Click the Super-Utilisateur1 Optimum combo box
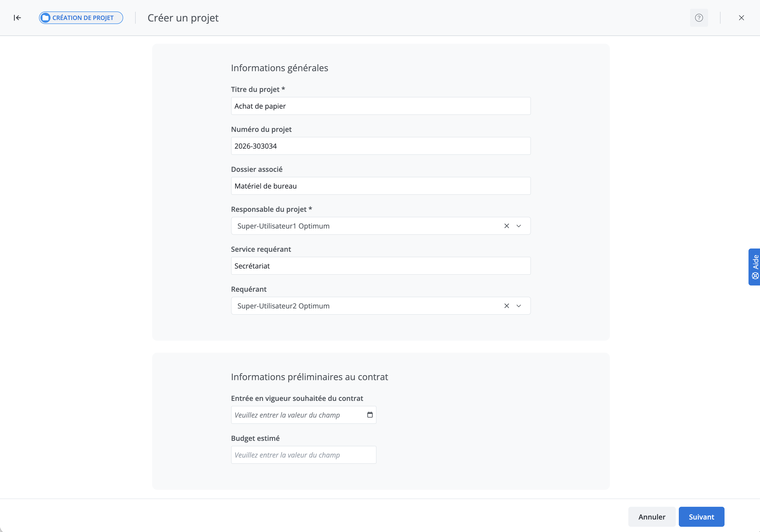 tap(381, 226)
